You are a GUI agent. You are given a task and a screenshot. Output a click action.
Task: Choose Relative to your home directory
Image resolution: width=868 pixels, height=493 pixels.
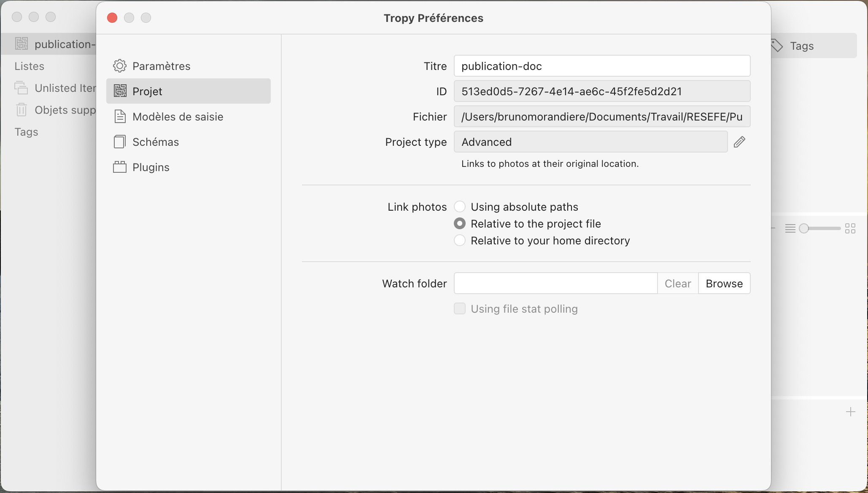coord(460,241)
